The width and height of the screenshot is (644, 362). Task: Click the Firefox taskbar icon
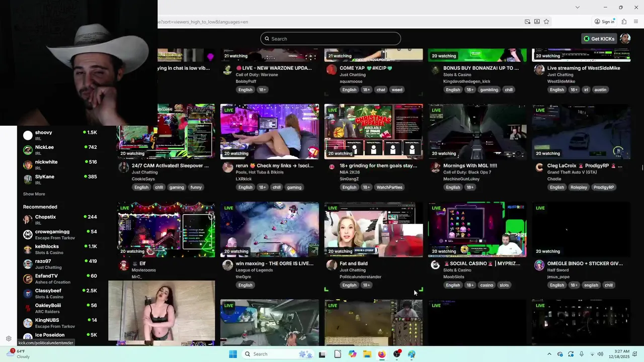382,354
